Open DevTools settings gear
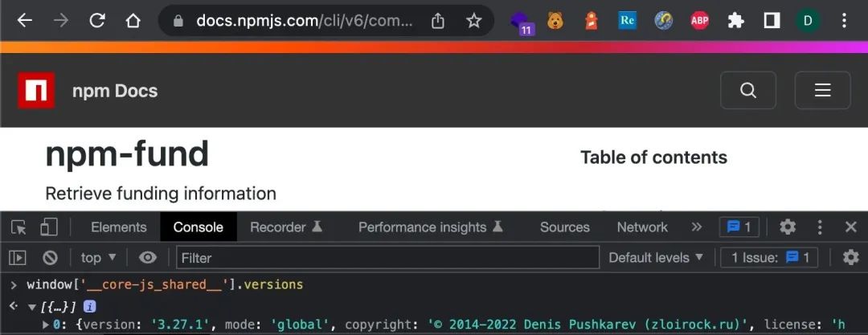This screenshot has width=868, height=335. (787, 227)
